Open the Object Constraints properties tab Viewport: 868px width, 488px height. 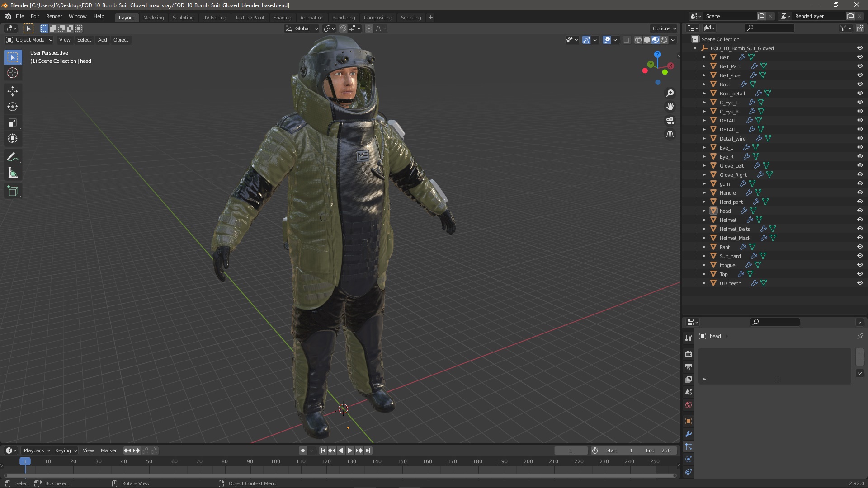point(689,472)
